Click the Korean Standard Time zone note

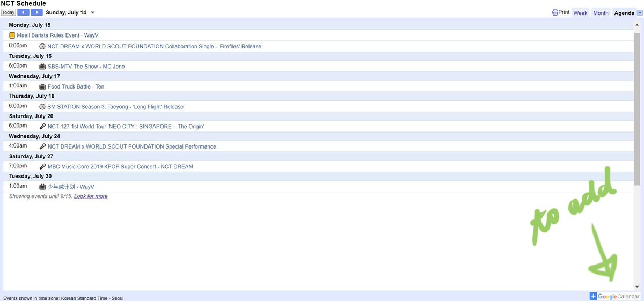[63, 298]
